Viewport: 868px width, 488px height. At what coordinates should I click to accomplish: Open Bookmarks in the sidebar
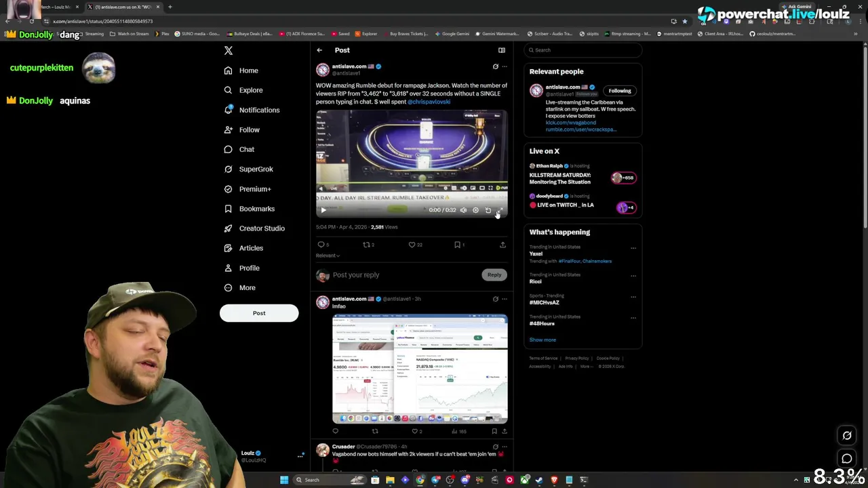(249, 209)
